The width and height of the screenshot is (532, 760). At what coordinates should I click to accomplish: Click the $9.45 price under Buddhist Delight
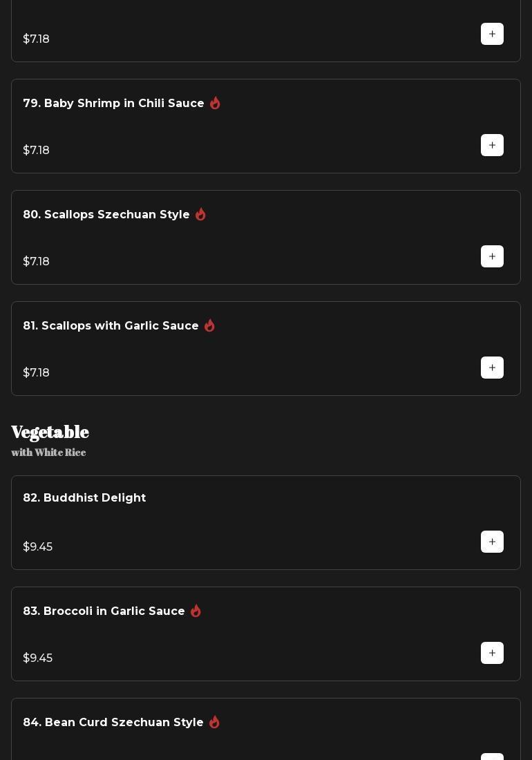point(37,547)
